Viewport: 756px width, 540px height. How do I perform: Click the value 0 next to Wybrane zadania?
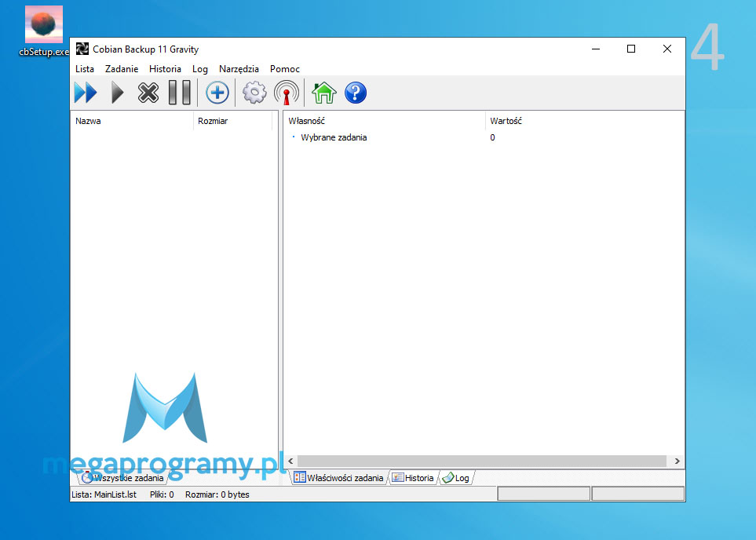tap(492, 137)
